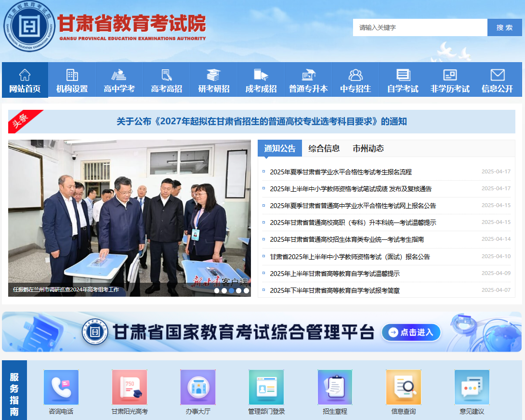525x420 pixels.
Task: Select the third carousel dot
Action: (232, 290)
